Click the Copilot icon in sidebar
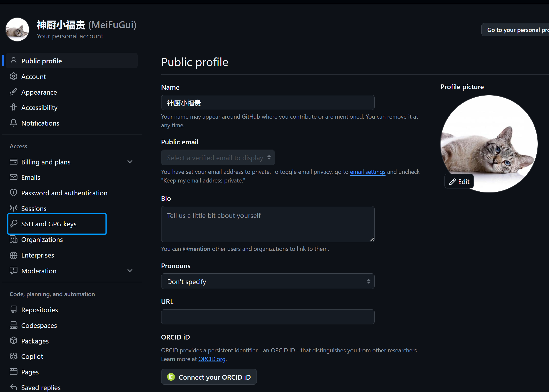549x392 pixels. click(x=13, y=356)
